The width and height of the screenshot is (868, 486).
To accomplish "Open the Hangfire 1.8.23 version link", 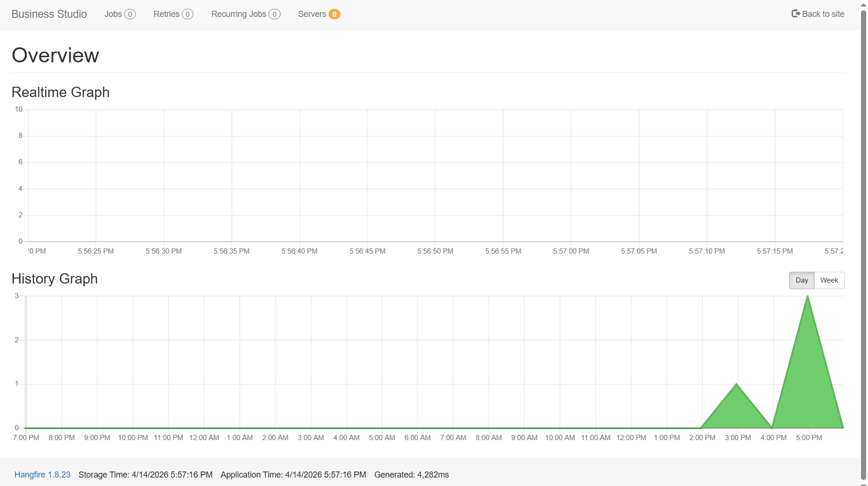I will pyautogui.click(x=42, y=475).
